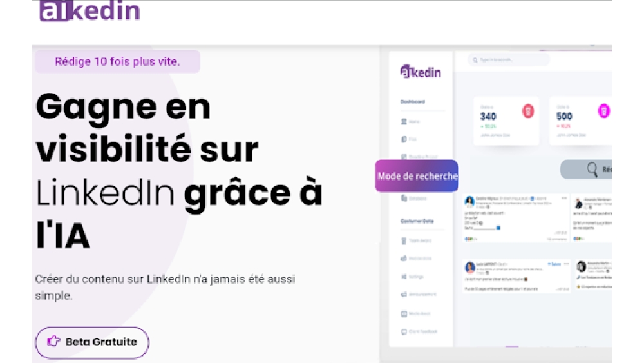Click the magnifier icon in the dashboard search field
Image resolution: width=644 pixels, height=363 pixels.
pos(475,60)
